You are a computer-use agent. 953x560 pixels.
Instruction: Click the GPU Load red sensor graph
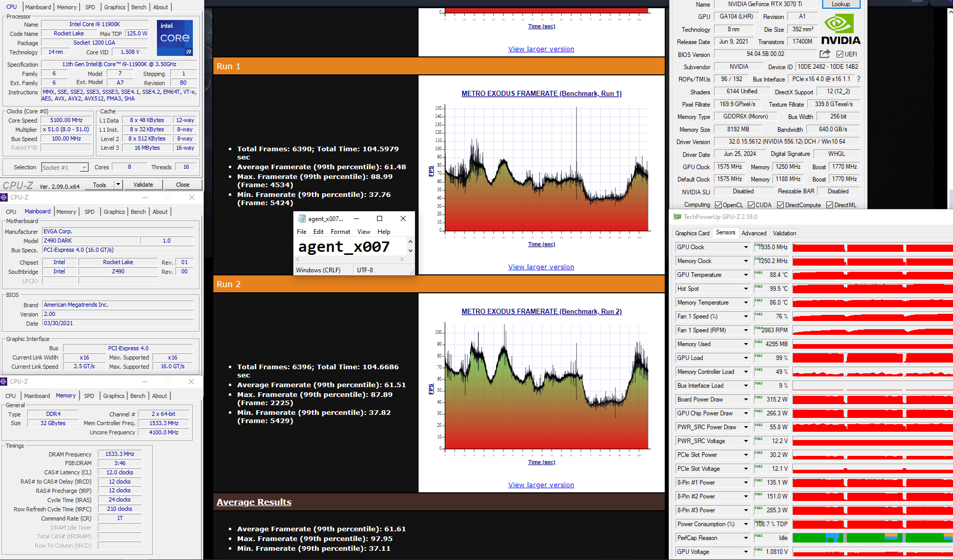pos(872,358)
